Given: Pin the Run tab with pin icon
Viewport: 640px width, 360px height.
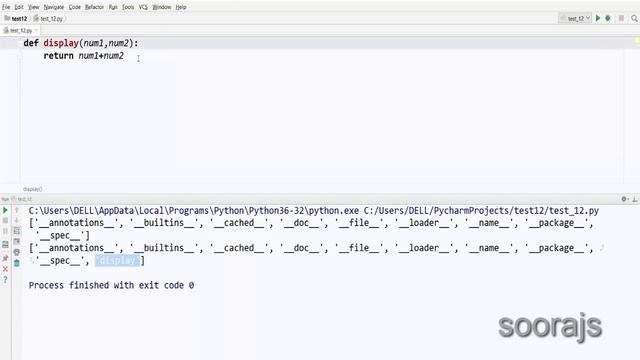Looking at the screenshot, I should (x=5, y=258).
